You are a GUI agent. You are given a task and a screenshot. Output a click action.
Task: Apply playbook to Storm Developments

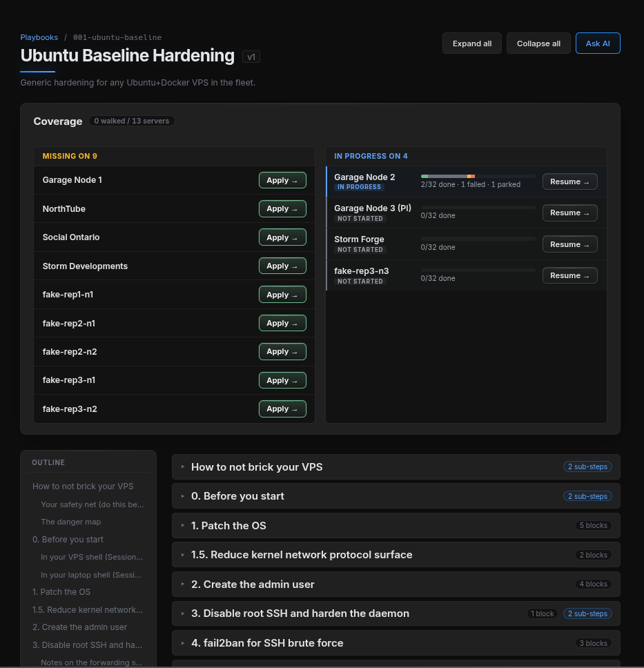click(282, 266)
